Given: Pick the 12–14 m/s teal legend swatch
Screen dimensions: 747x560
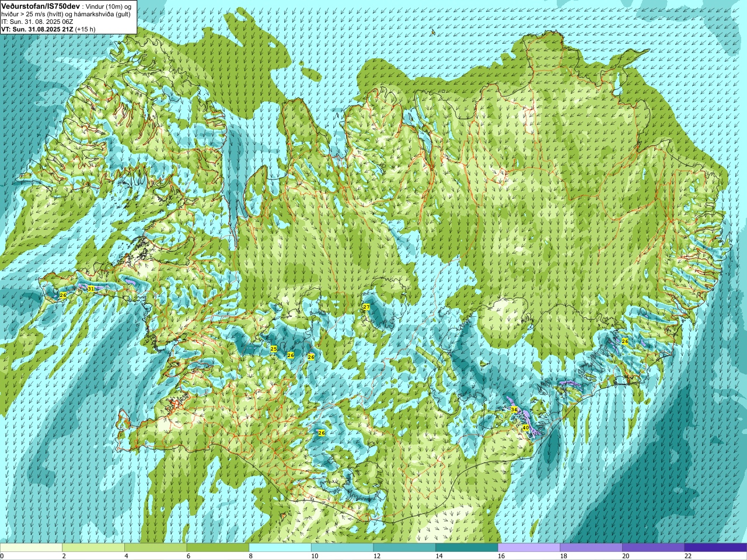Looking at the screenshot, I should click(404, 548).
